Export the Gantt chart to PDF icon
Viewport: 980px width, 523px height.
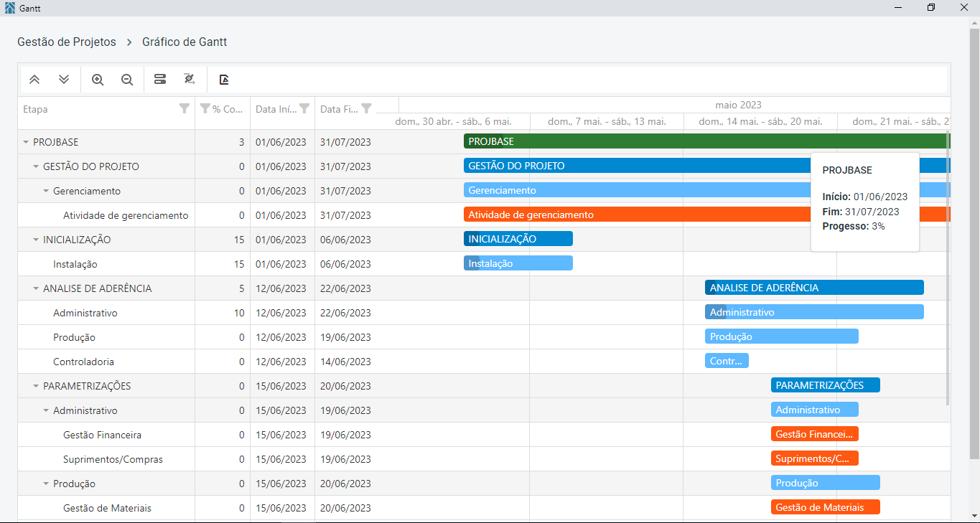(224, 80)
